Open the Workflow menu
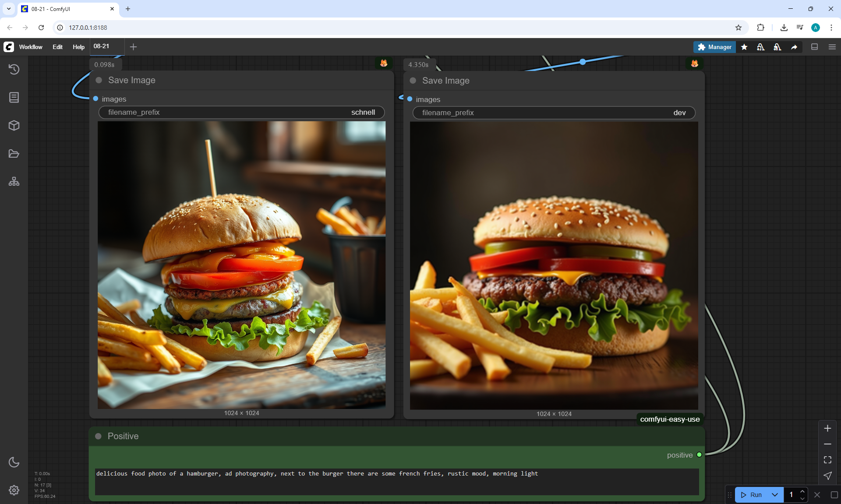The image size is (841, 504). pyautogui.click(x=31, y=47)
